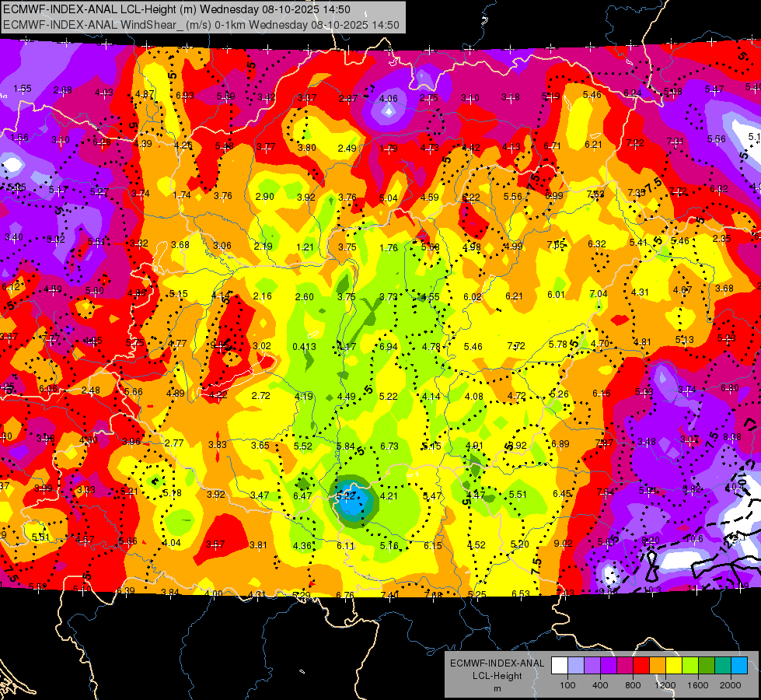Click the magenta legend swatch left of 800
The width and height of the screenshot is (761, 700).
pyautogui.click(x=625, y=666)
